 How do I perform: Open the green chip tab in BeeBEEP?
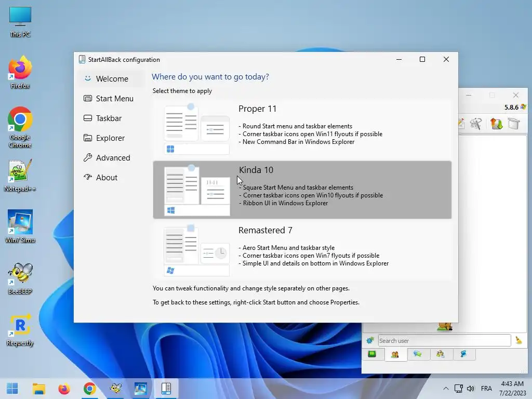coord(372,354)
